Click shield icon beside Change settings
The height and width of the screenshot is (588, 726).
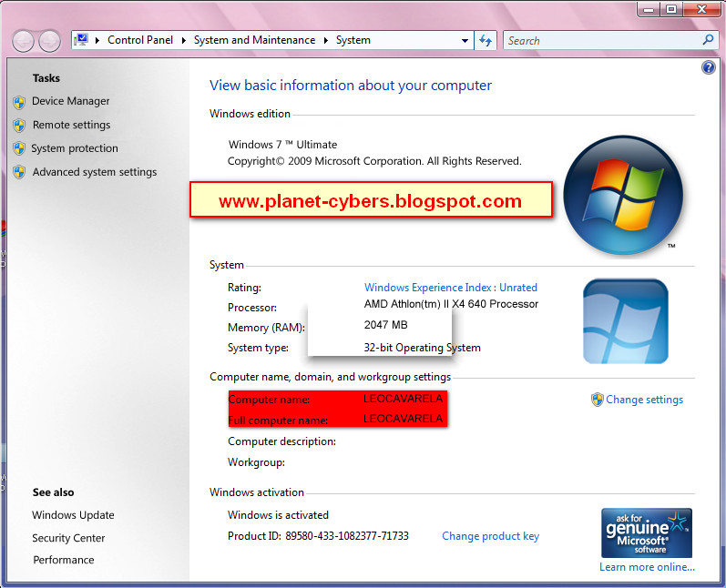[x=598, y=400]
